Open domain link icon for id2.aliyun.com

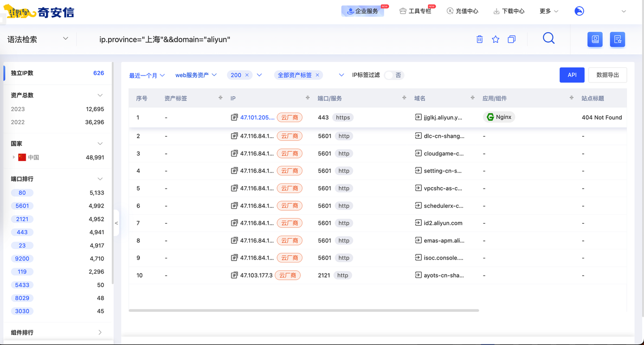click(418, 223)
